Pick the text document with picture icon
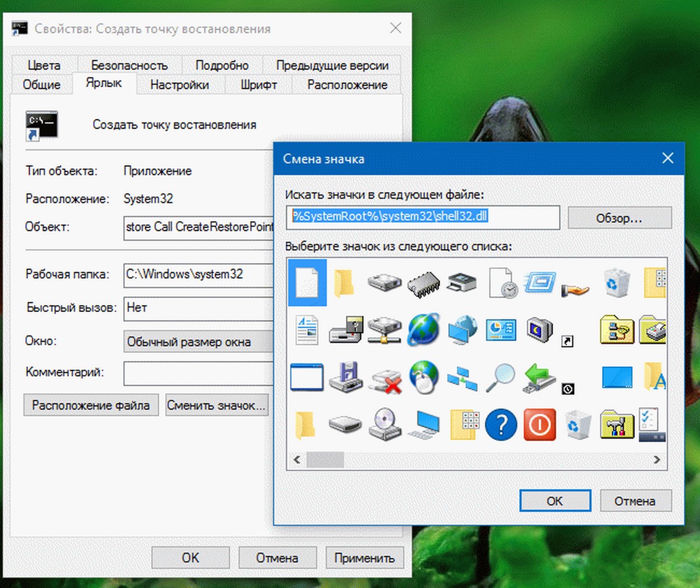Image resolution: width=700 pixels, height=588 pixels. click(306, 330)
